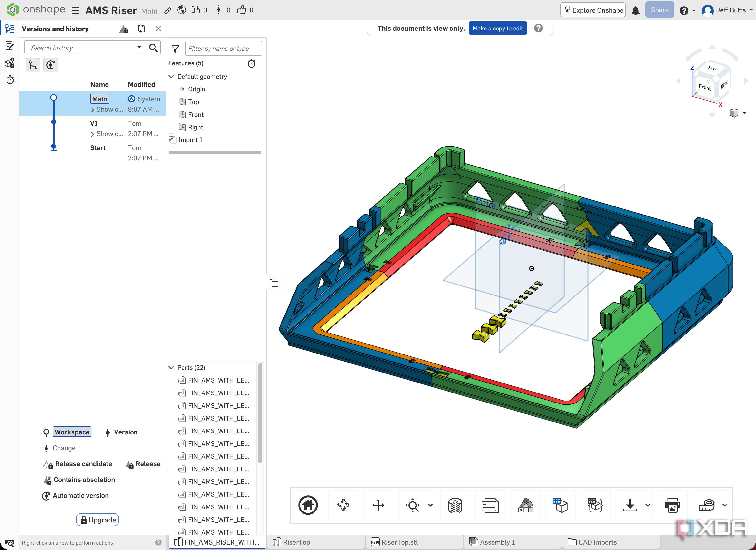756x550 pixels.
Task: Click the Share button
Action: [659, 10]
